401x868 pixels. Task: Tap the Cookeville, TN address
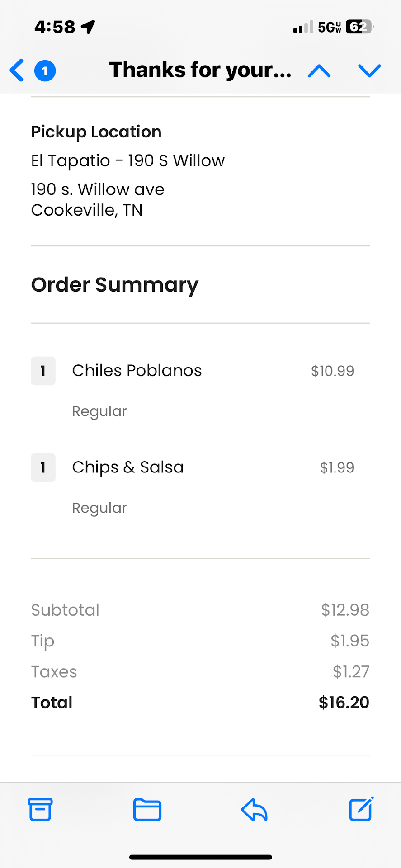pyautogui.click(x=87, y=210)
